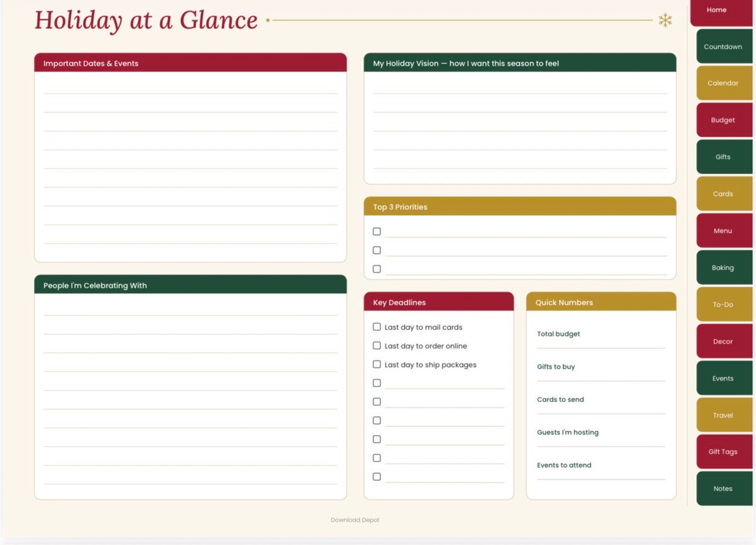The height and width of the screenshot is (545, 756).
Task: Click the Quick Numbers header
Action: coord(601,302)
